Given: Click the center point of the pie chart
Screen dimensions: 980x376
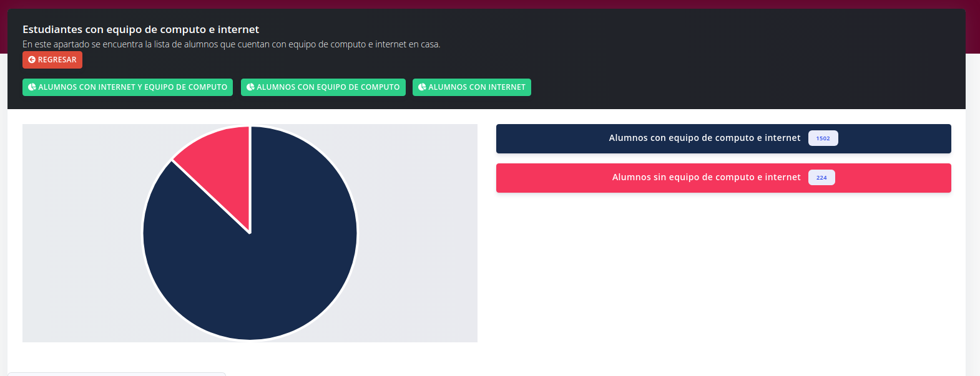Looking at the screenshot, I should click(x=250, y=233).
